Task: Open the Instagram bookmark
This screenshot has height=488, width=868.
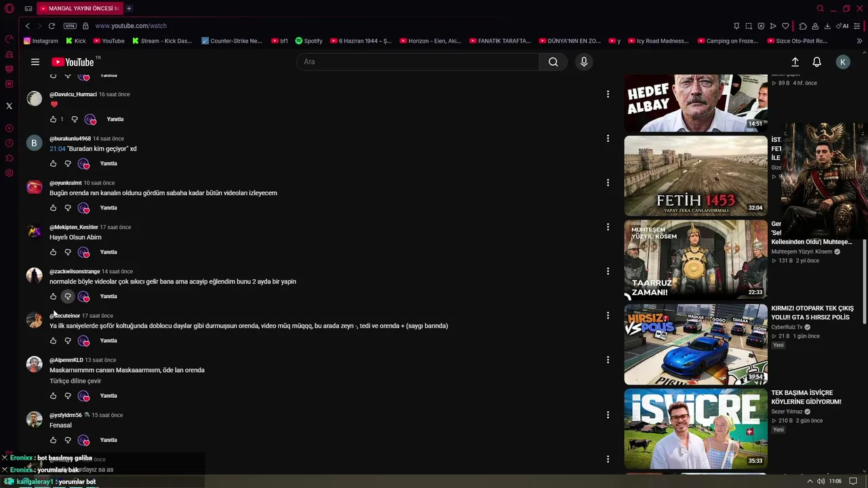Action: pyautogui.click(x=41, y=41)
